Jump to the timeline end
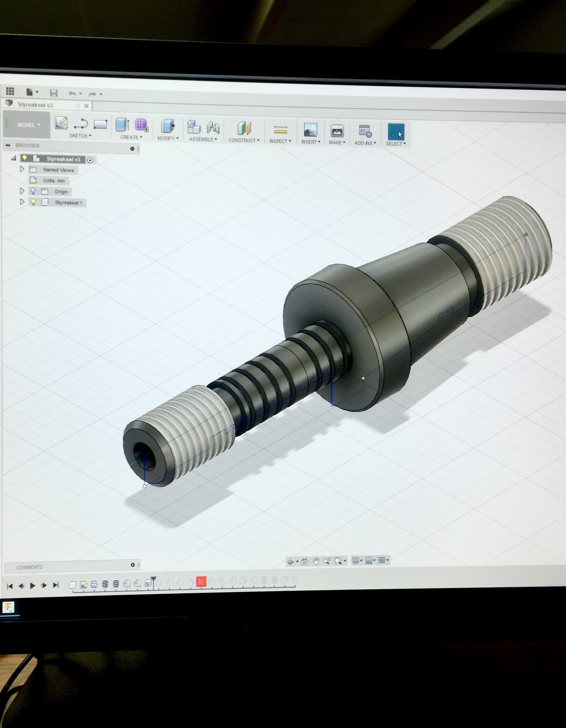566x728 pixels. tap(56, 585)
